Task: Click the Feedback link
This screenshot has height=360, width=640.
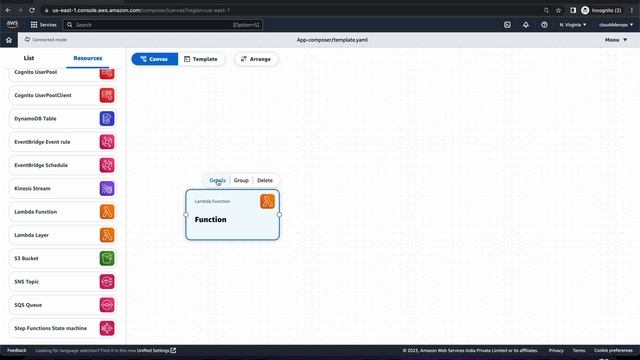Action: pyautogui.click(x=17, y=350)
